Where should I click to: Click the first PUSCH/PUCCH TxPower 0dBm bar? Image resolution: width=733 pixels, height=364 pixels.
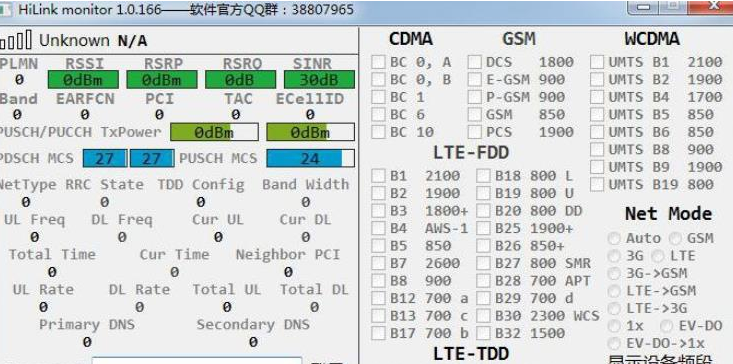coord(214,132)
